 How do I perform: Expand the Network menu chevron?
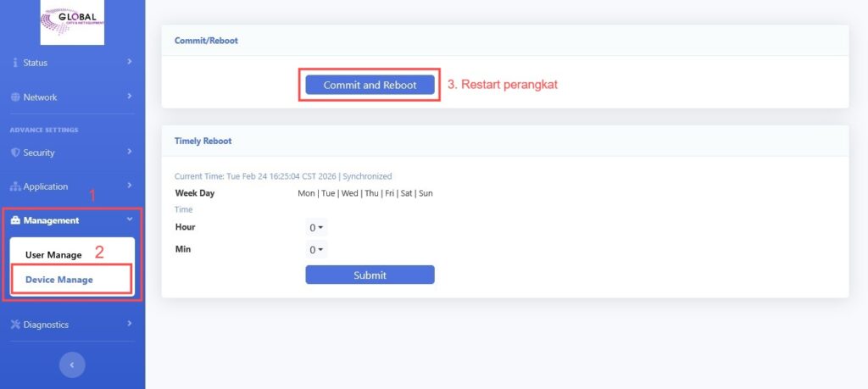point(130,97)
